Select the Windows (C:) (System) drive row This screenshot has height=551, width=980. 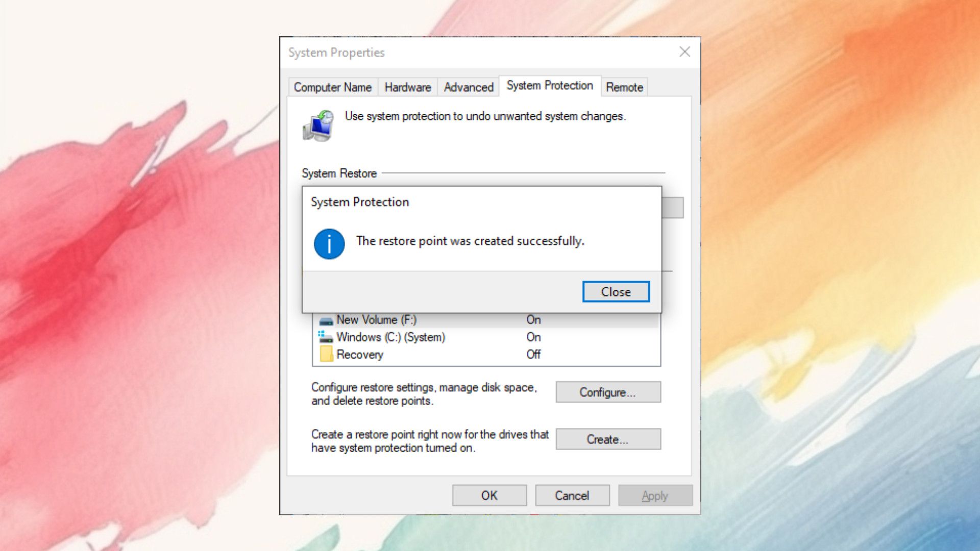tap(486, 337)
